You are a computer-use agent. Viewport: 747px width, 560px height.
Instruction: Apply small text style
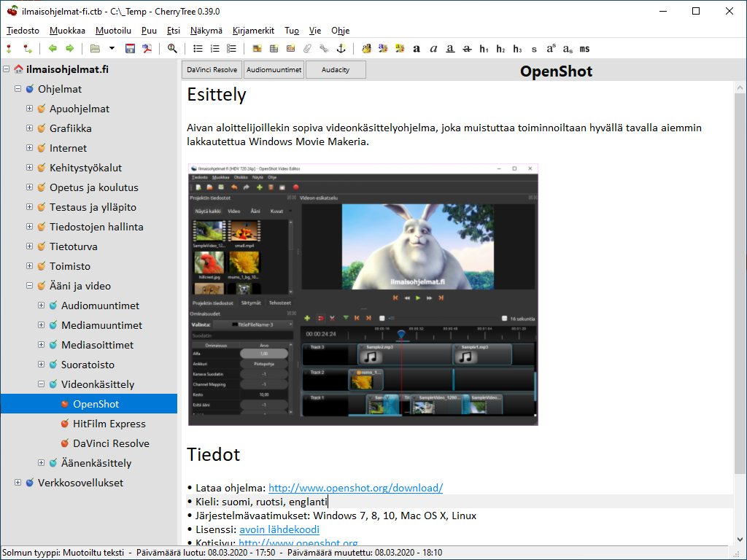click(534, 49)
